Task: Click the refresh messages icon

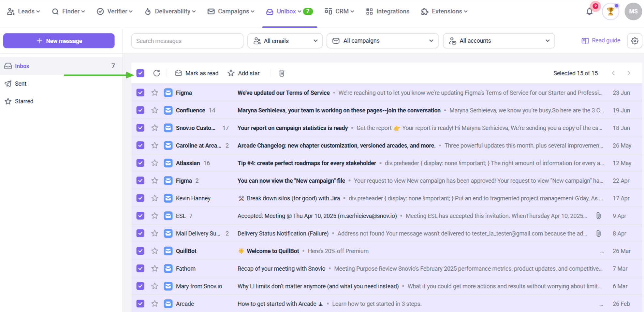Action: point(156,73)
